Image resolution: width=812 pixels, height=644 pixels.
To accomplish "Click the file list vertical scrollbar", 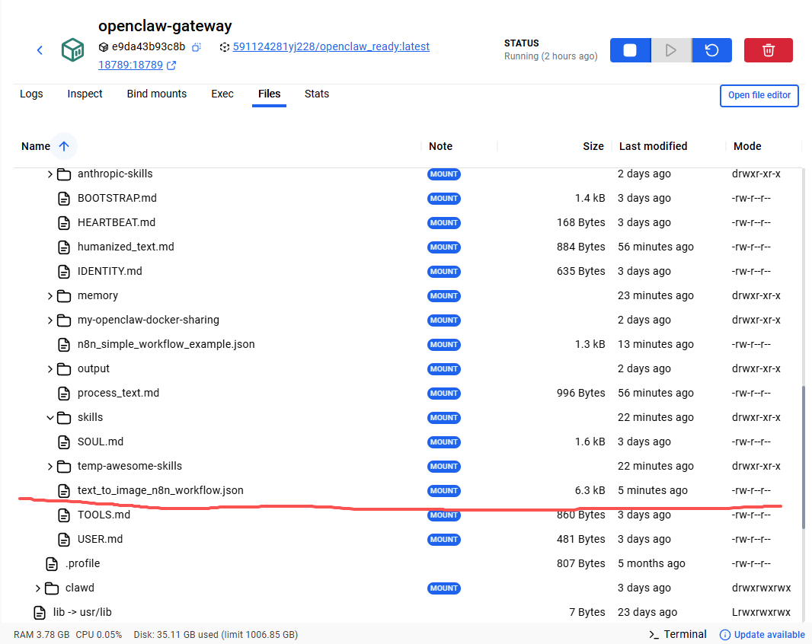I will click(x=804, y=457).
